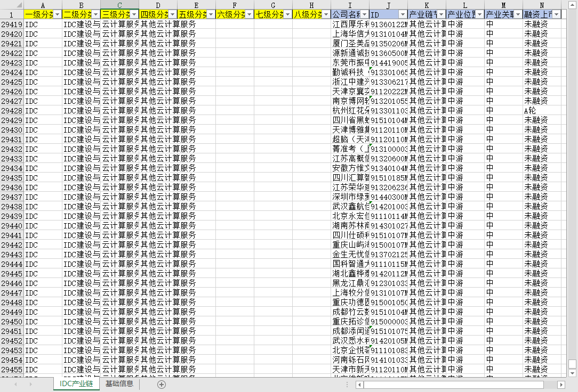Select row header 29455

tap(12, 370)
